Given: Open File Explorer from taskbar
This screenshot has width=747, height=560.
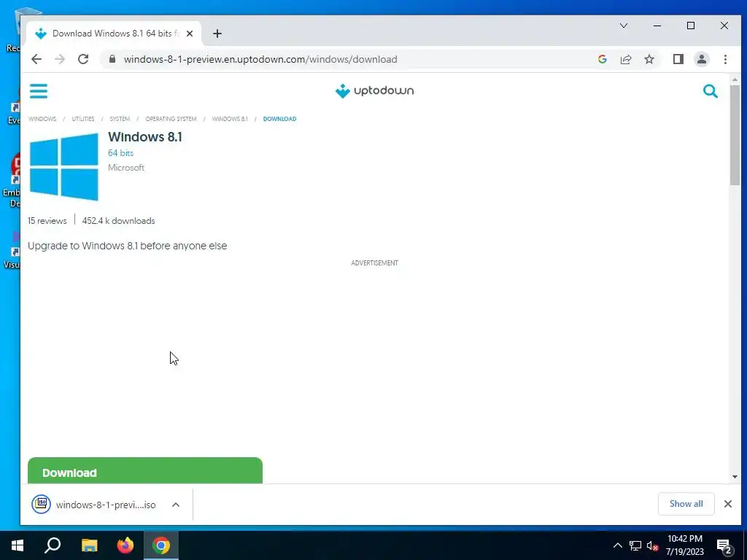Looking at the screenshot, I should [x=90, y=545].
